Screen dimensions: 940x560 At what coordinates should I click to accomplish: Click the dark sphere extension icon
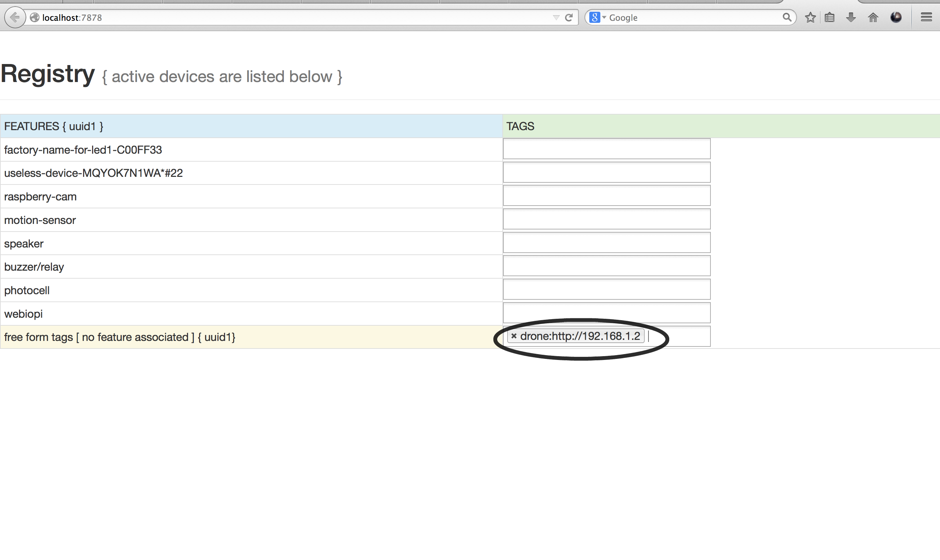(x=896, y=17)
